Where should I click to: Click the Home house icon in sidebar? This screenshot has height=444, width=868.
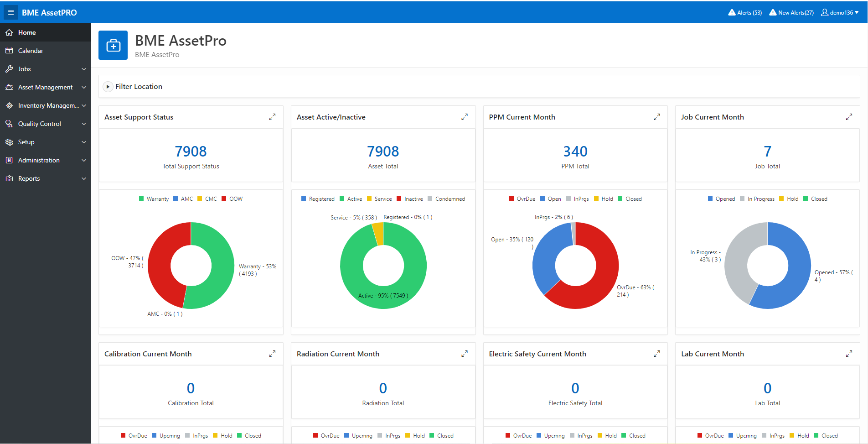pyautogui.click(x=9, y=32)
